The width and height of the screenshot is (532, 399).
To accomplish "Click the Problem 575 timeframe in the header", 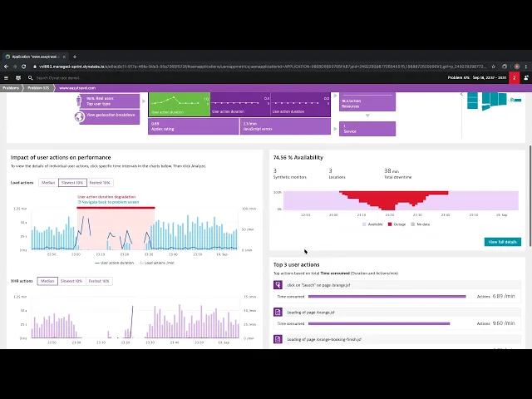I will (x=477, y=77).
